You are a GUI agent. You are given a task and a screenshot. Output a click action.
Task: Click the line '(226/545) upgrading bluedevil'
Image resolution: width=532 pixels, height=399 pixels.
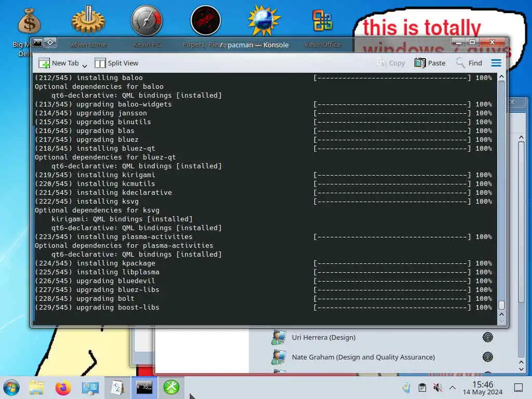coord(263,281)
